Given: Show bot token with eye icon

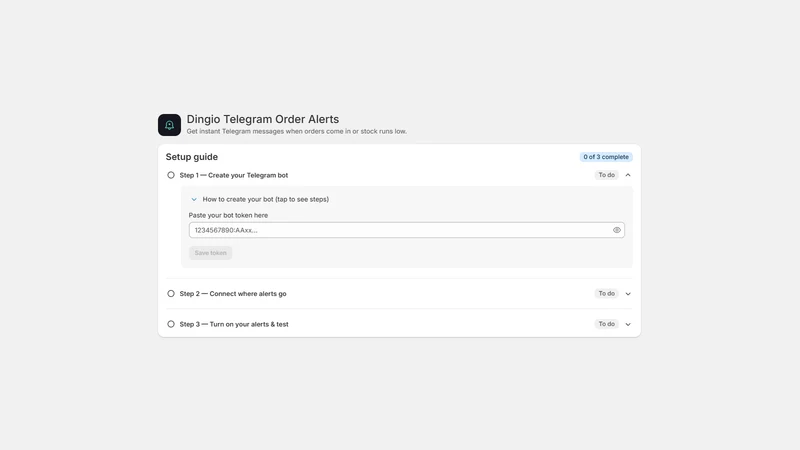Looking at the screenshot, I should tap(617, 230).
